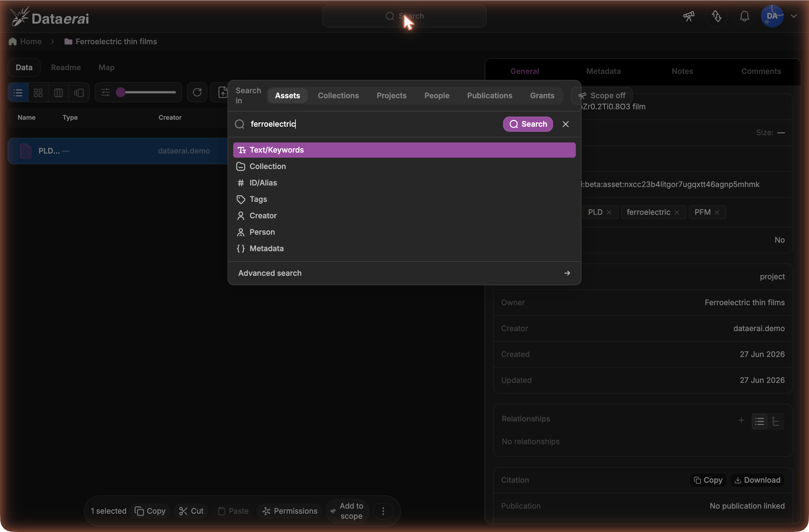Remove the PLD tag
This screenshot has height=532, width=809.
click(609, 212)
